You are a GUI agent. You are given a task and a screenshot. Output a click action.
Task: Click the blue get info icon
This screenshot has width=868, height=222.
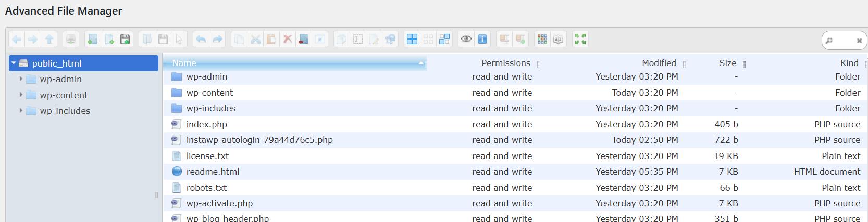coord(482,40)
